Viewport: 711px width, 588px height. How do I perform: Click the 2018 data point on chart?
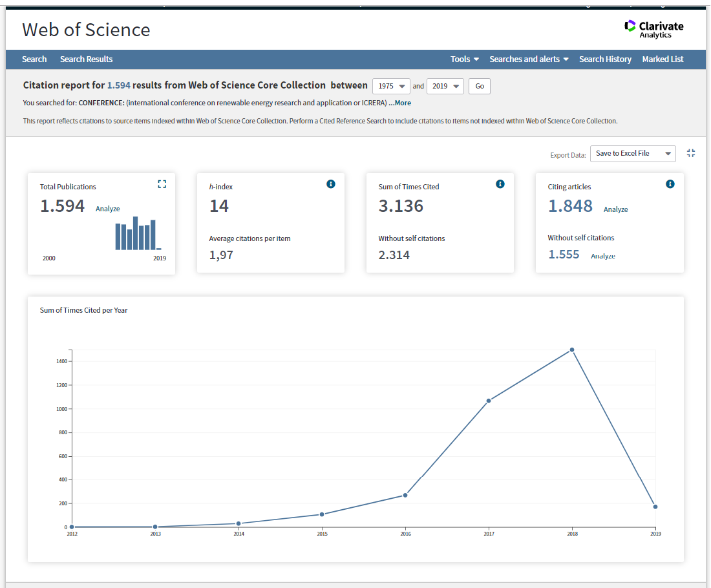(x=572, y=350)
